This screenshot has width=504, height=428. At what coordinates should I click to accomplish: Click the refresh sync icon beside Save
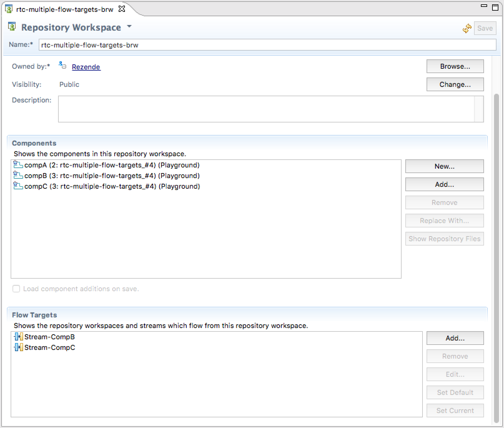[x=467, y=28]
